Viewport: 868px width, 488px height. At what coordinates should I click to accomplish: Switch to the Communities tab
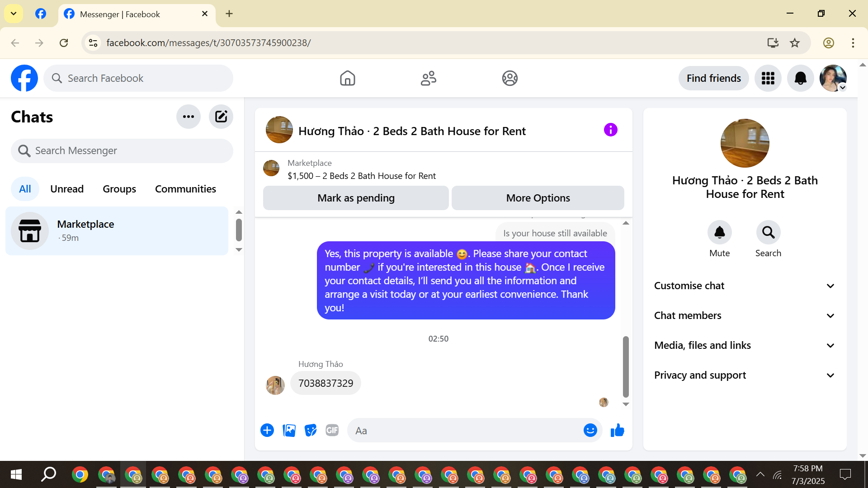[x=185, y=189]
